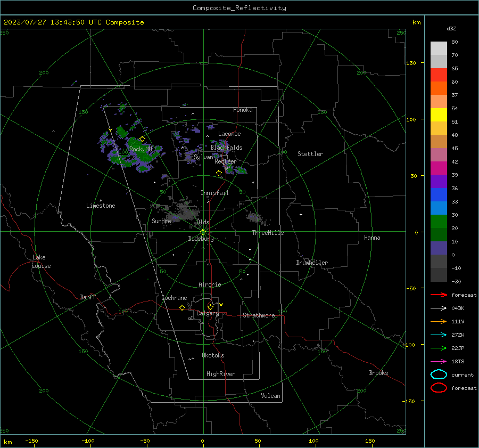Click the yellow diamond marker below Cochrane
The height and width of the screenshot is (448, 479).
coord(183,307)
